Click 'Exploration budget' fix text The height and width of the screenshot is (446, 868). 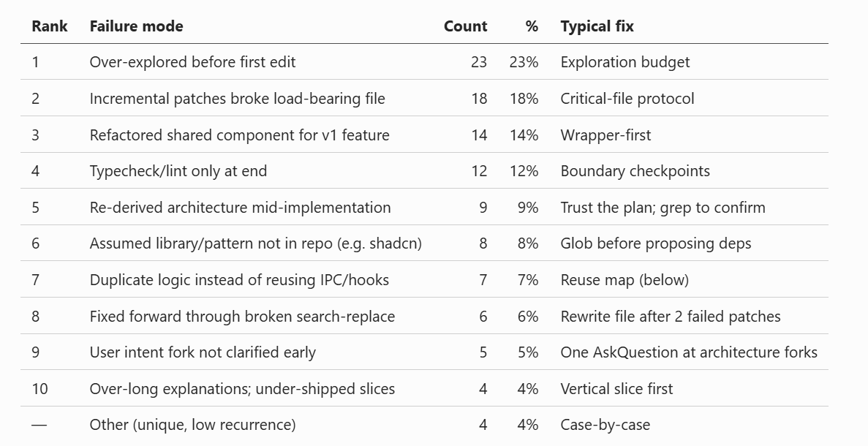[x=625, y=62]
